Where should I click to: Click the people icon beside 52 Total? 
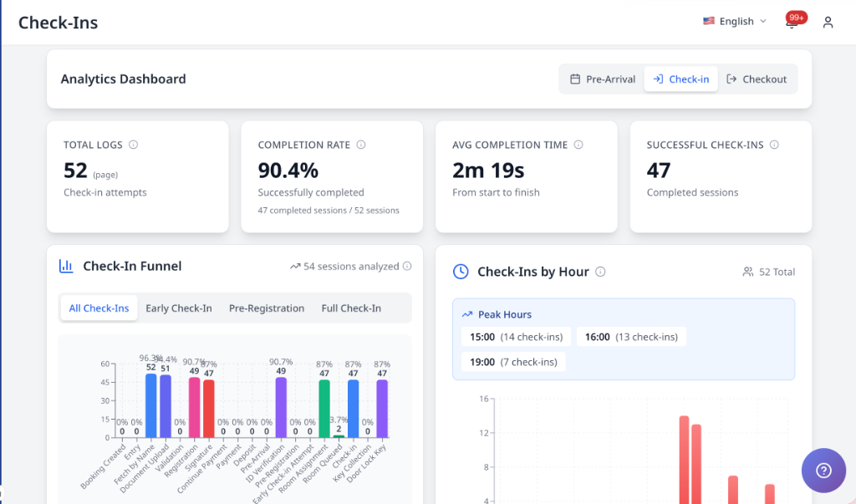point(749,271)
